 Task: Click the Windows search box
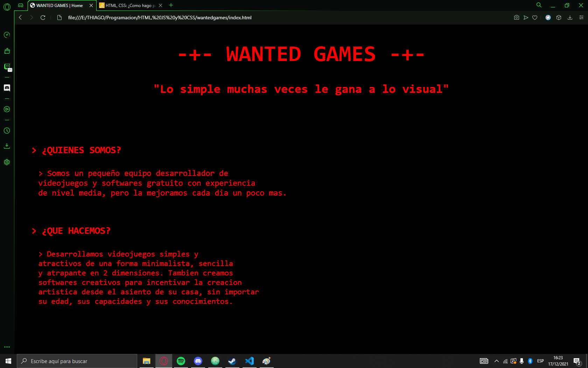tap(77, 361)
